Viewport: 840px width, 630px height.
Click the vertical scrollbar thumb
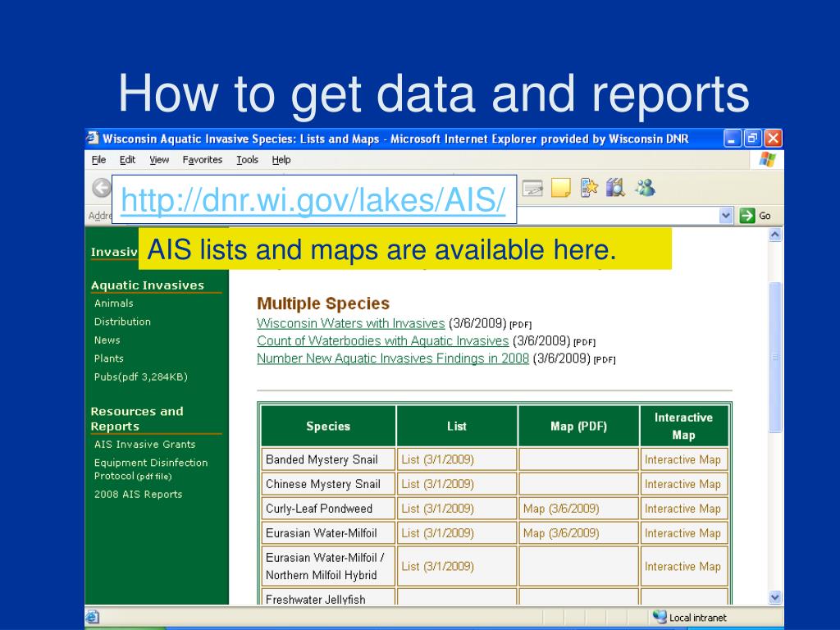(775, 358)
